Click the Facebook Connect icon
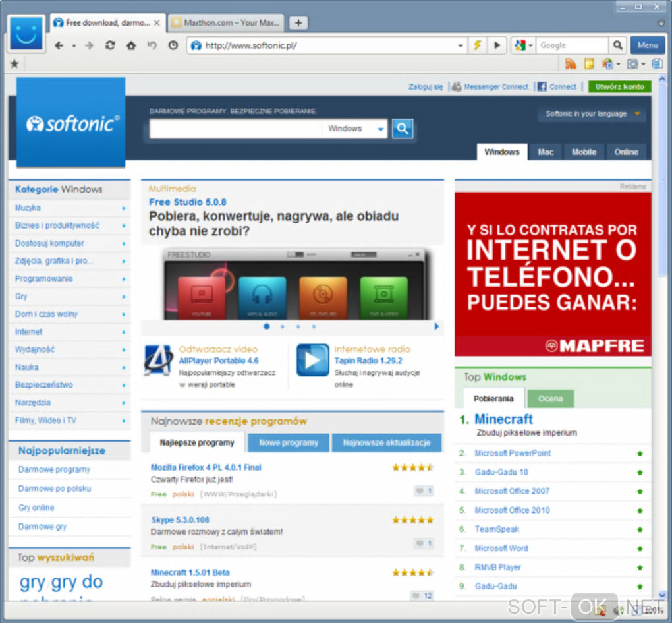The width and height of the screenshot is (672, 623). [542, 86]
